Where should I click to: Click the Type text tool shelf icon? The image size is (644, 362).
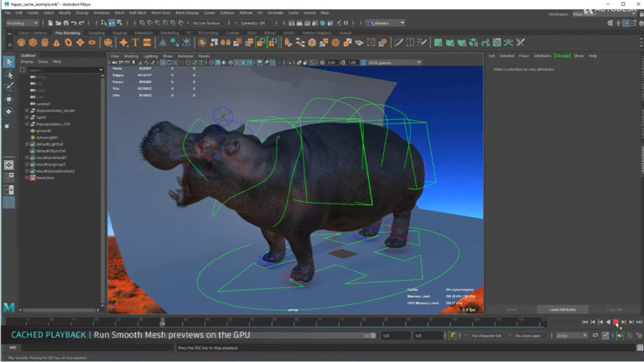coord(136,43)
